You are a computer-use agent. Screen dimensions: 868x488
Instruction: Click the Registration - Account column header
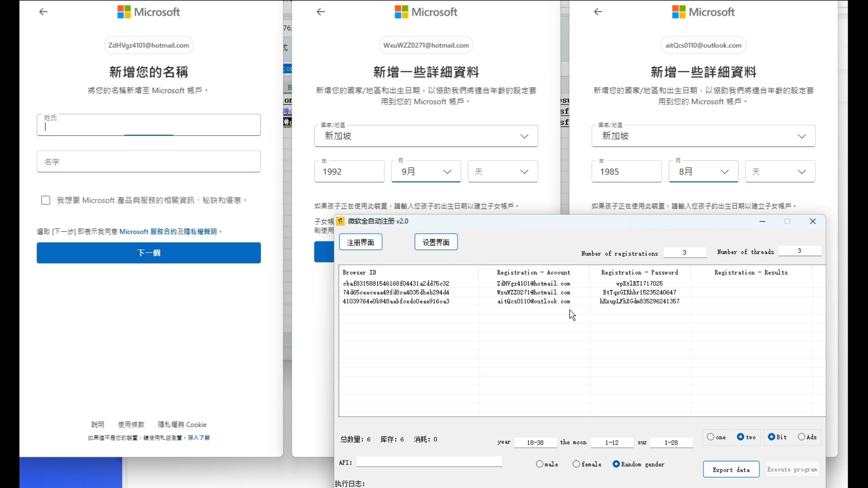pos(533,272)
